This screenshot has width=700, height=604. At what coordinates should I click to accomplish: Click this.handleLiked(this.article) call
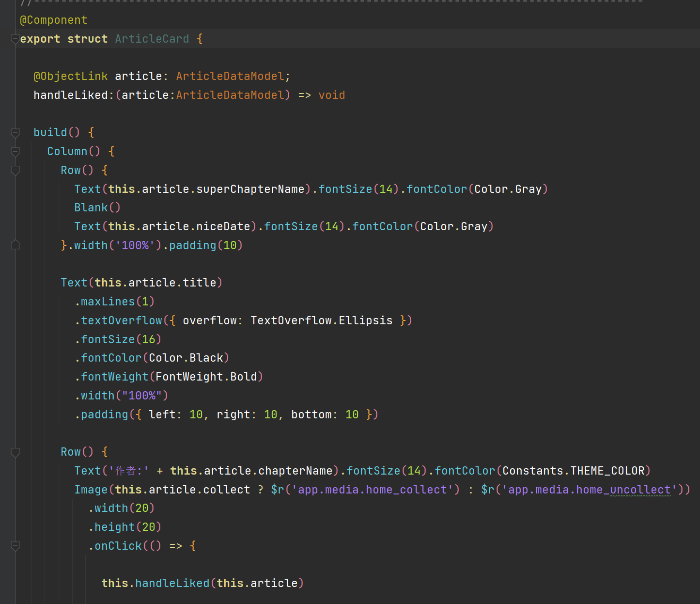coord(202,583)
